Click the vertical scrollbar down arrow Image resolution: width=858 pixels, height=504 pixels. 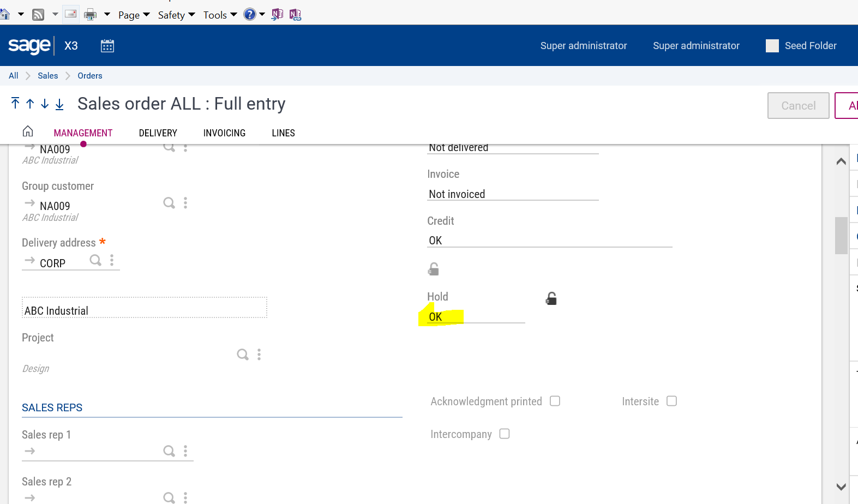[x=841, y=487]
